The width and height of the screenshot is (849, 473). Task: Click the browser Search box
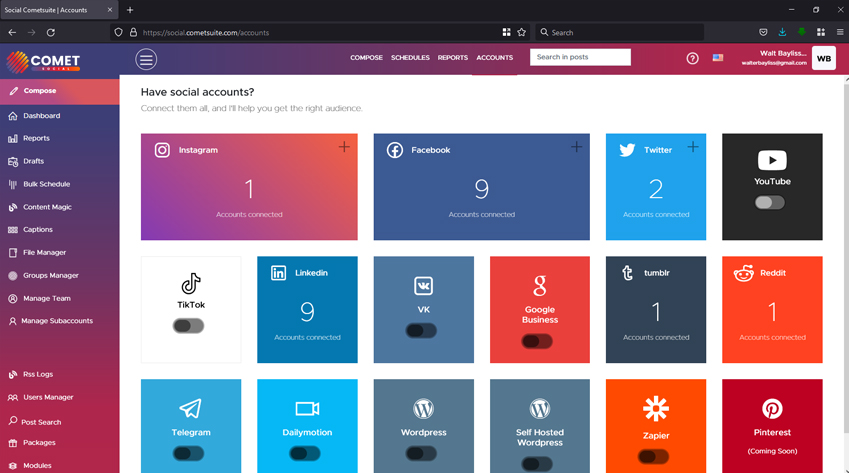[x=619, y=32]
